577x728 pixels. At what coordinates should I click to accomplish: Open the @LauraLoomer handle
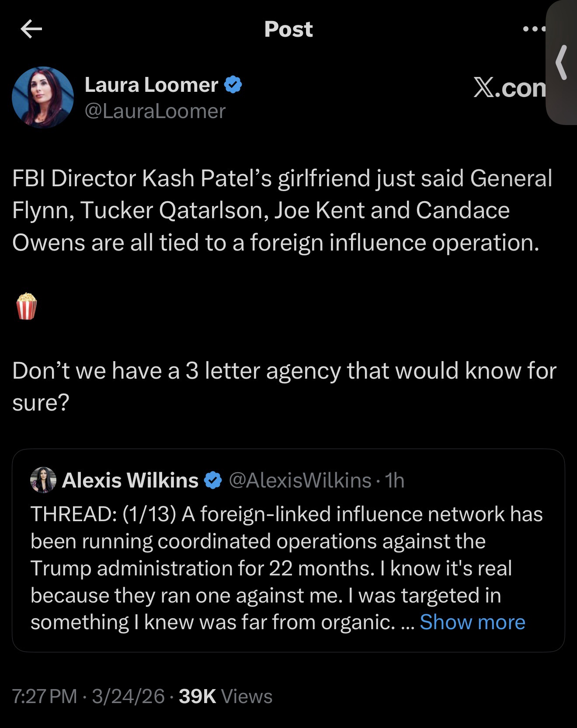(x=155, y=111)
